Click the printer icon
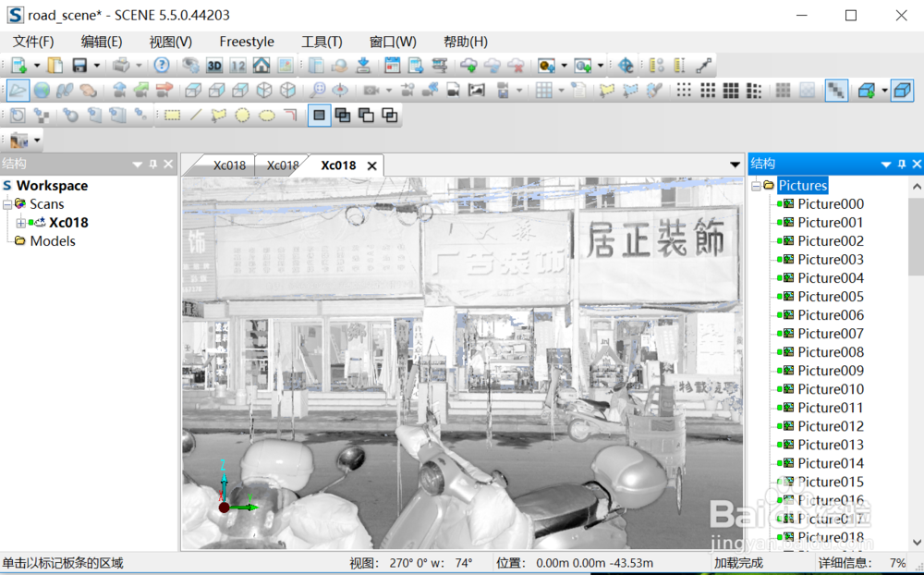 click(x=121, y=66)
